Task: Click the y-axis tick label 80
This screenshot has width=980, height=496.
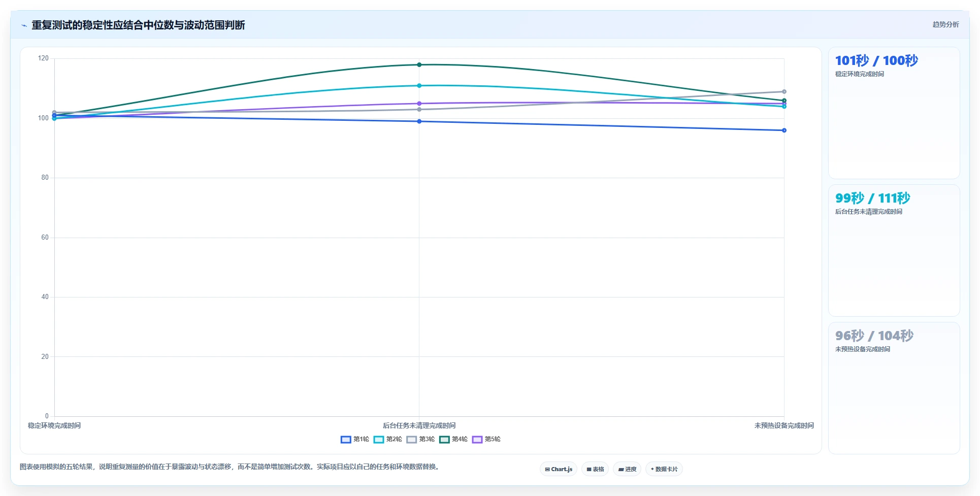Action: tap(45, 178)
